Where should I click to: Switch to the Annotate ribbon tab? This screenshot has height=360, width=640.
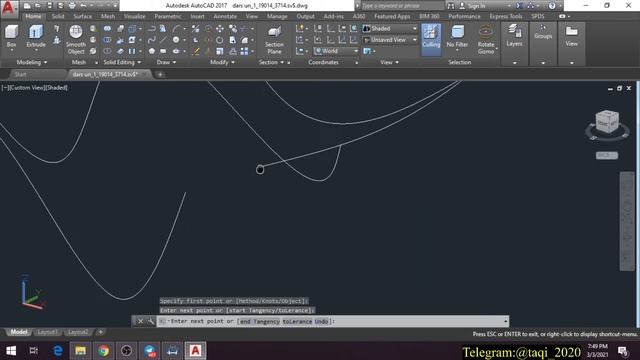[225, 16]
